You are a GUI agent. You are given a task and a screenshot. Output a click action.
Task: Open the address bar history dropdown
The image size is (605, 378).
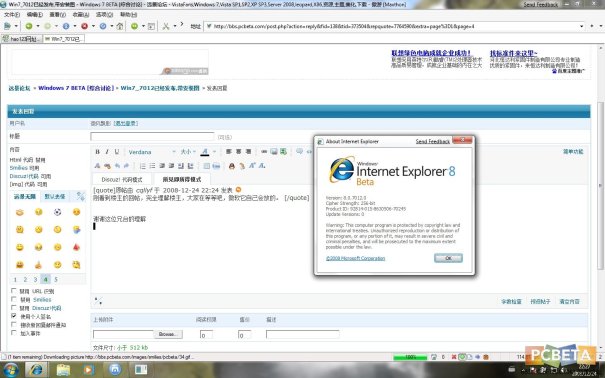[581, 26]
